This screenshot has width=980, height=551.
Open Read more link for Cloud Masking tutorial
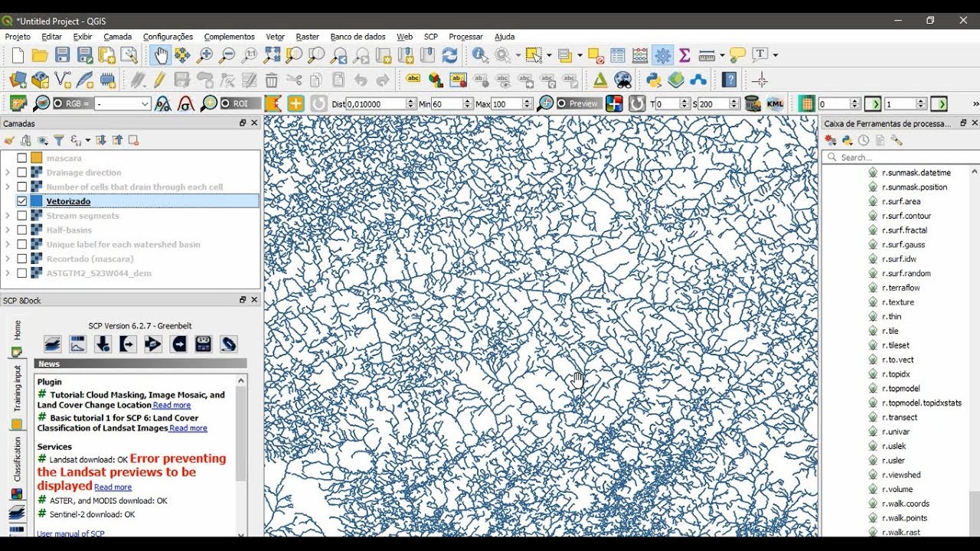click(x=171, y=406)
